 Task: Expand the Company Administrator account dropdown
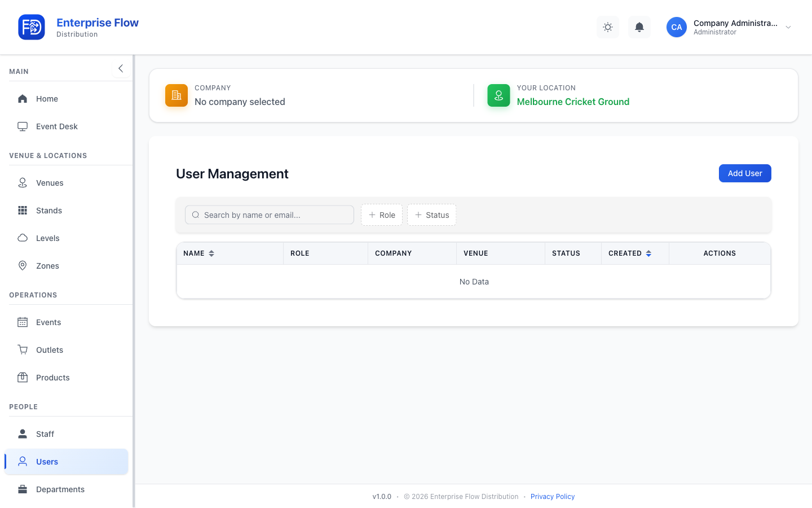point(788,27)
